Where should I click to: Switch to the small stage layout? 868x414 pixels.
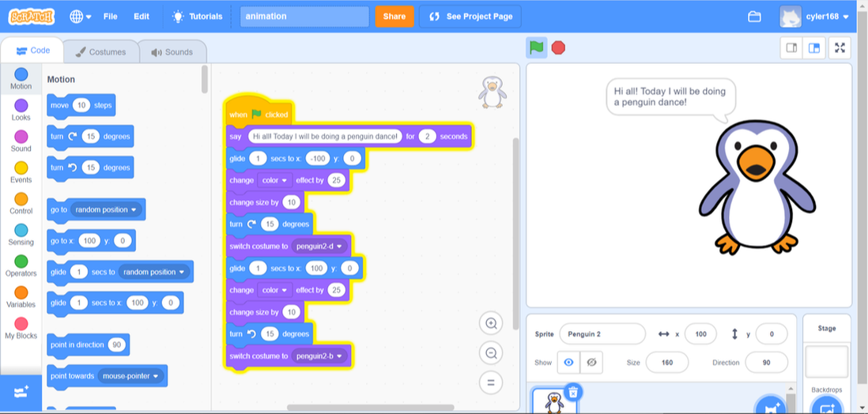pyautogui.click(x=791, y=48)
